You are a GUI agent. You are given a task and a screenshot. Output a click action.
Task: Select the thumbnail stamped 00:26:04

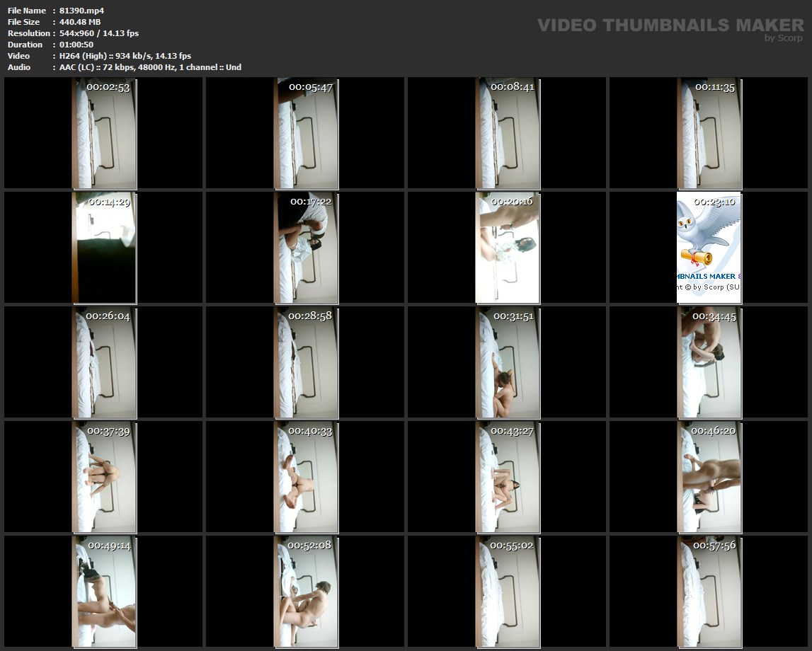point(104,362)
